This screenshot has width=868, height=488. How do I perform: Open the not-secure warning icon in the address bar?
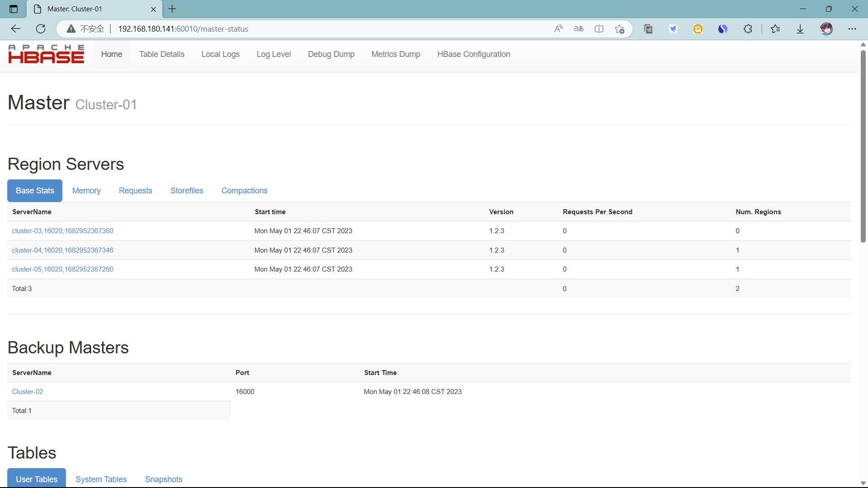pos(71,29)
